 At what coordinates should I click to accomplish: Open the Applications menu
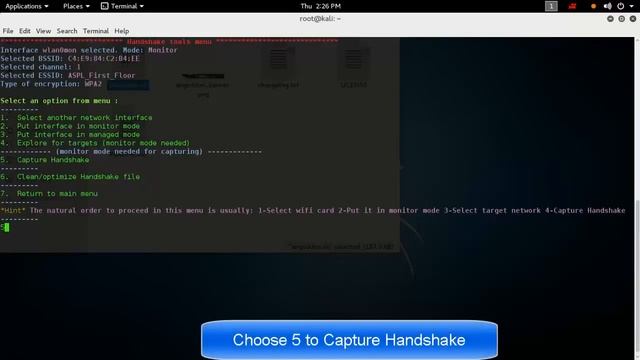(x=27, y=6)
